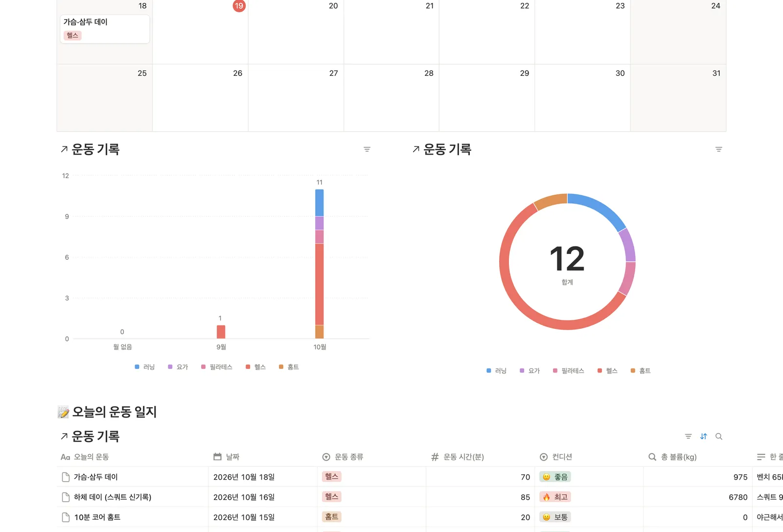Toggle 필라테스 legend in donut chart
Viewport: 783px width, 532px height.
[569, 371]
